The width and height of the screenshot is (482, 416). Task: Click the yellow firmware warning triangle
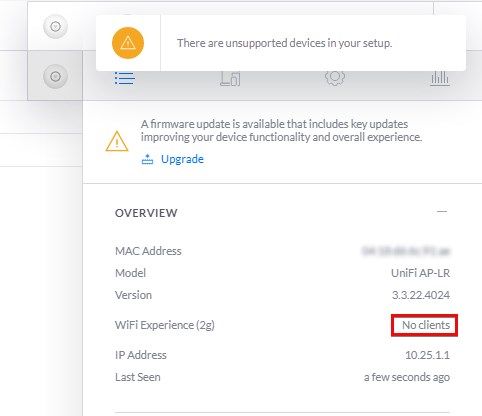[x=117, y=141]
